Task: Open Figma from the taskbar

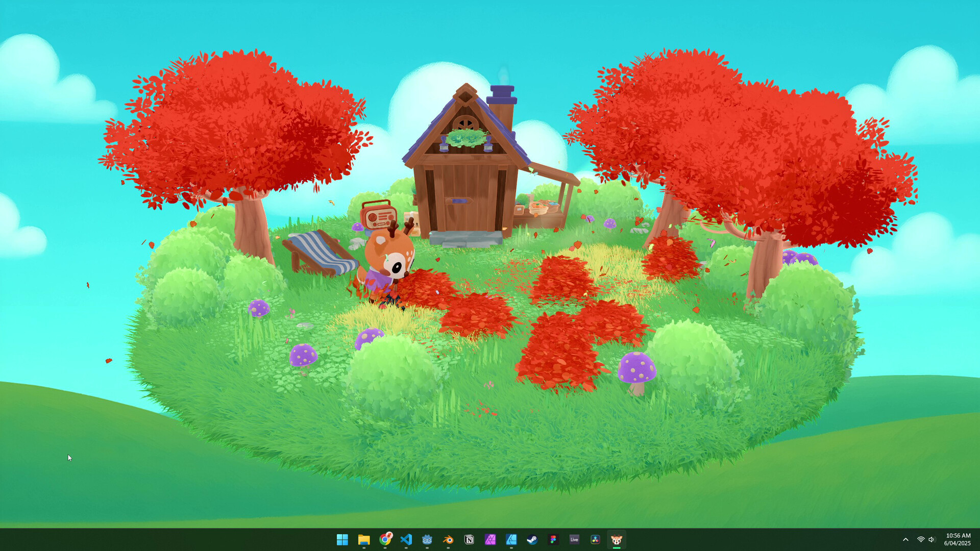Action: pos(554,539)
